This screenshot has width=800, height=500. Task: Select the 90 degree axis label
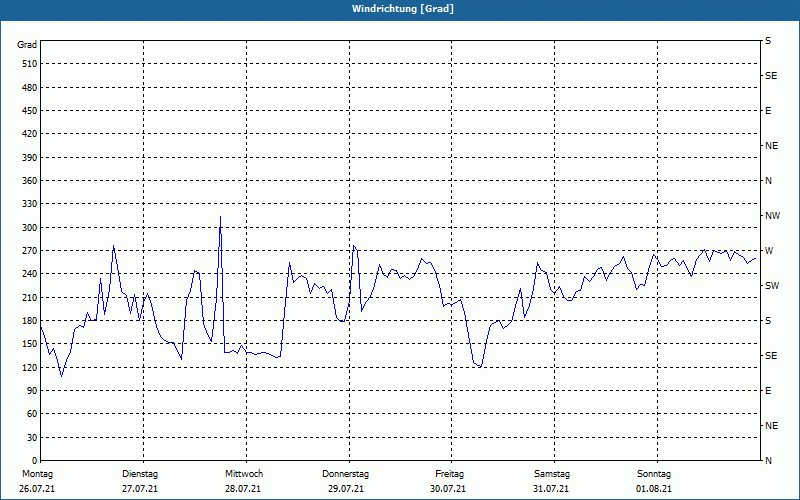pos(32,390)
